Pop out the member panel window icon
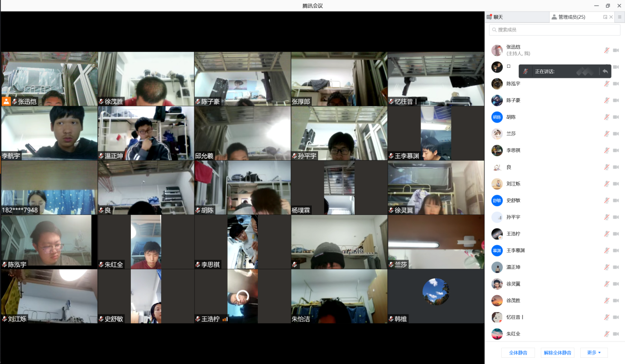 pyautogui.click(x=605, y=17)
